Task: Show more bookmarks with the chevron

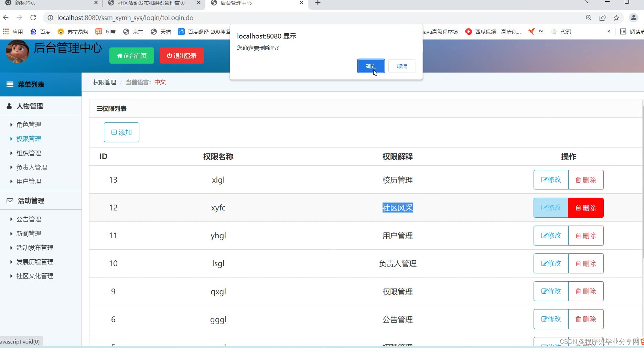Action: (x=609, y=31)
